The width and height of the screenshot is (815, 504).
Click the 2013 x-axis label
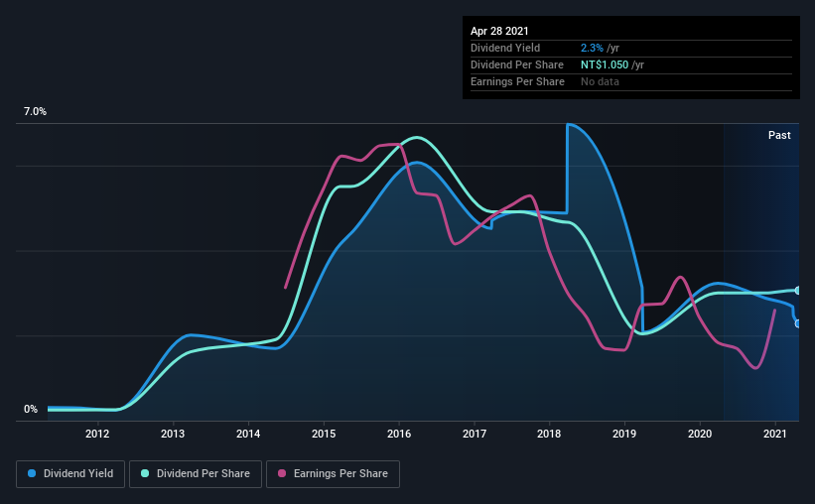coord(173,434)
